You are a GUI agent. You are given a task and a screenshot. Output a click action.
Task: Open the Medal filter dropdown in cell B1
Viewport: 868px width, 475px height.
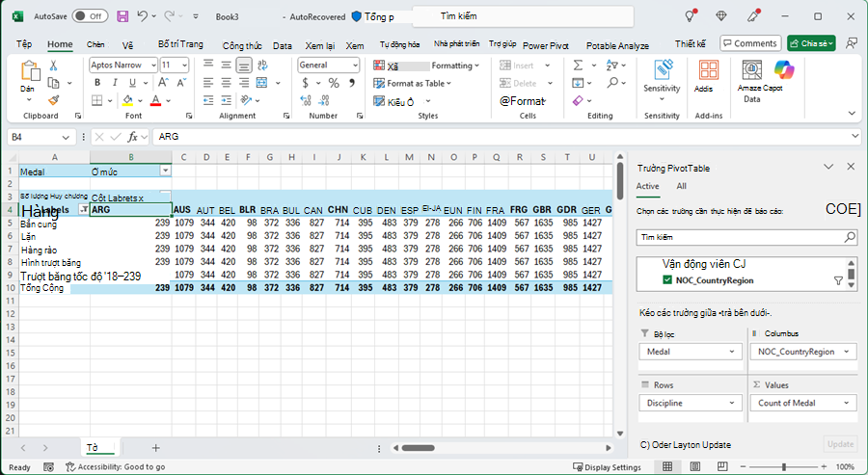pos(165,171)
